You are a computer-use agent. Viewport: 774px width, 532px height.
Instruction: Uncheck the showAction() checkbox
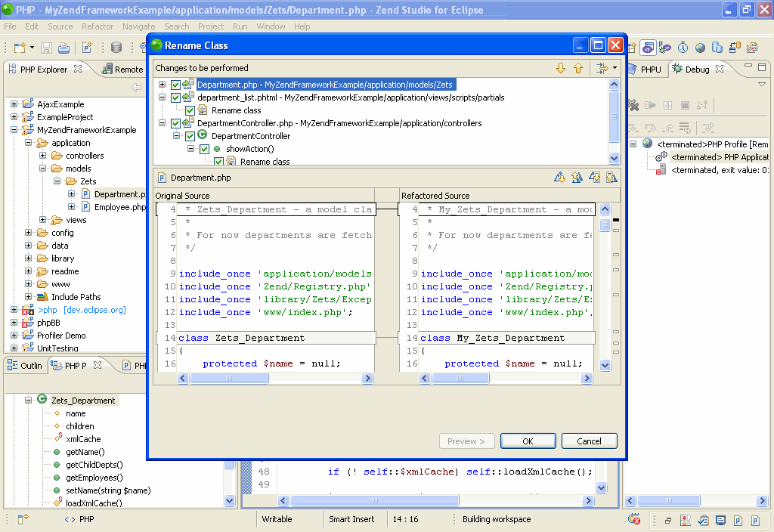[x=204, y=149]
